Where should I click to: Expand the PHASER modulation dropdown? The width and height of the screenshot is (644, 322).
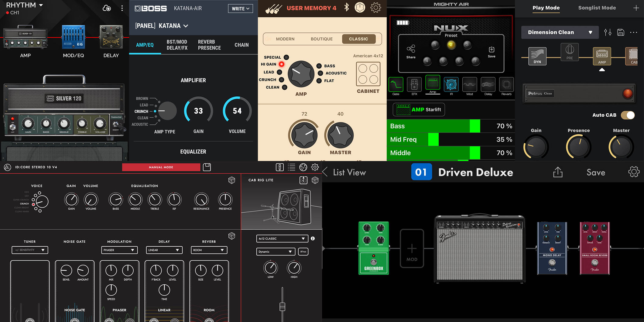coord(119,250)
